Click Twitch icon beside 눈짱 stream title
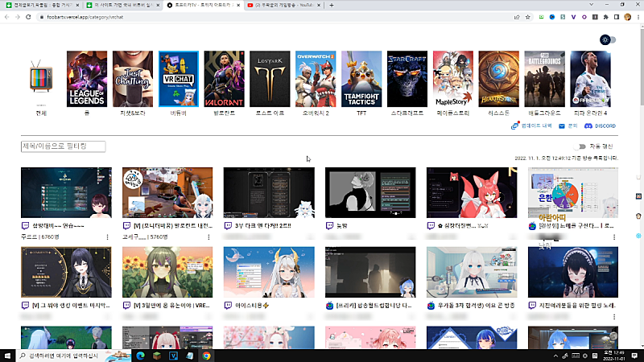Viewport: 644px width, 362px height. (329, 226)
